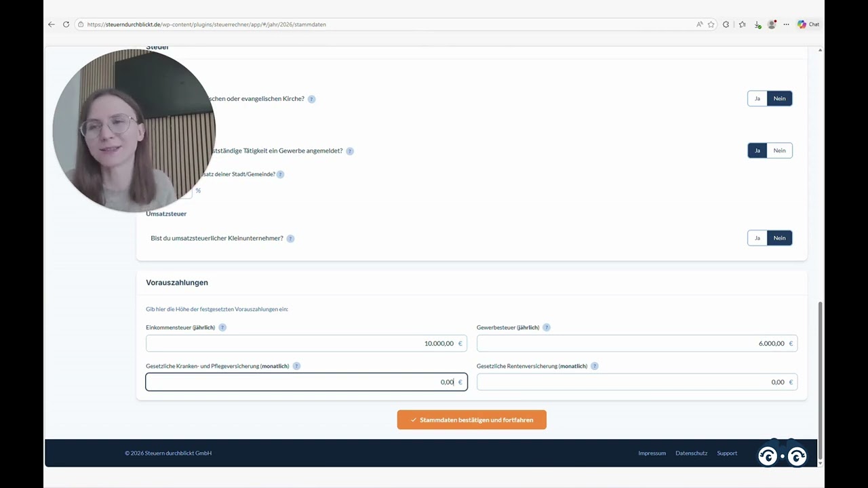Reload the page with the refresh icon
This screenshot has height=488, width=868.
(x=66, y=24)
